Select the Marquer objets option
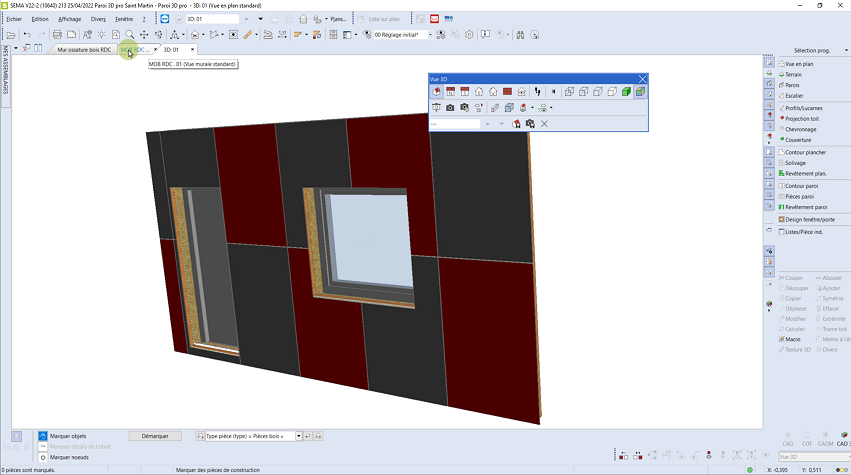The height and width of the screenshot is (475, 851). click(69, 436)
